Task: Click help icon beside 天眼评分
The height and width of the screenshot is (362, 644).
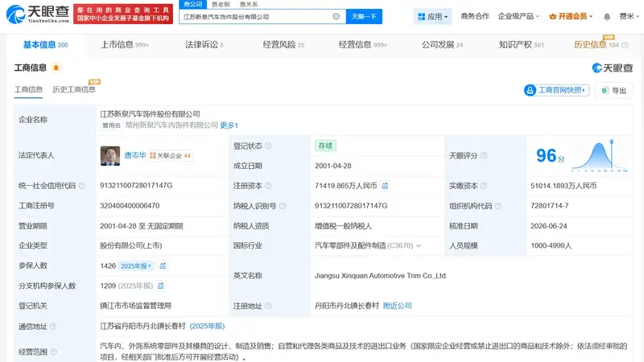Action: point(484,155)
